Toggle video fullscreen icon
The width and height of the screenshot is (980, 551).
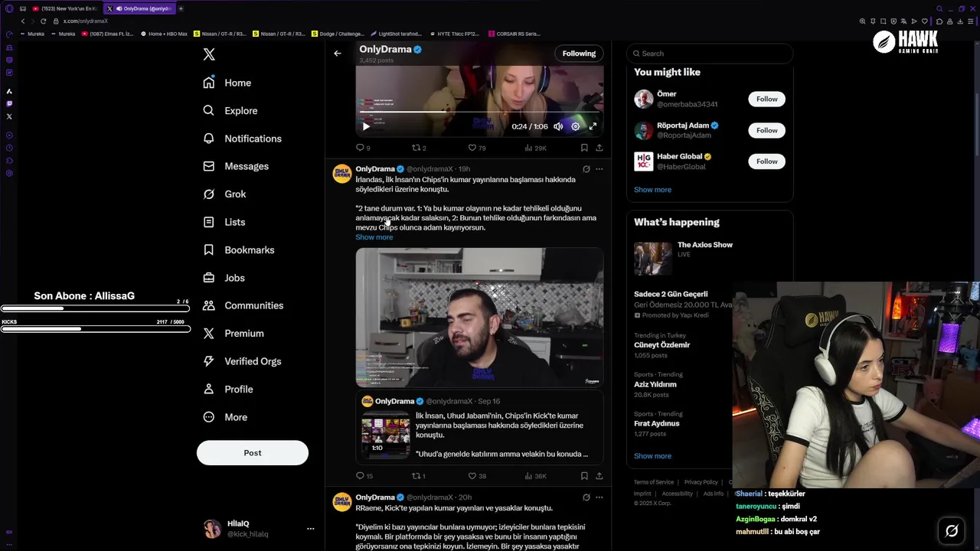pos(593,126)
